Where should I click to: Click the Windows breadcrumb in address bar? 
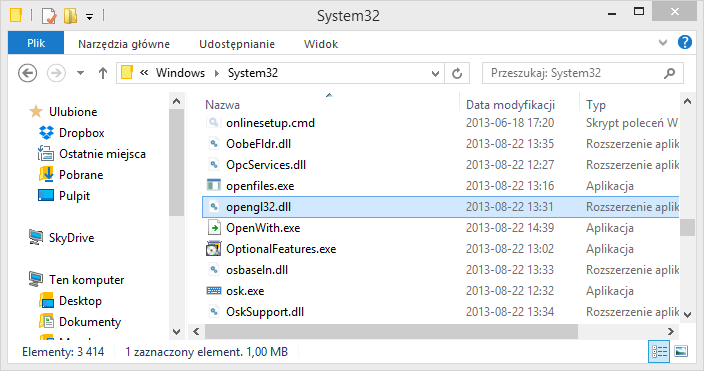click(x=180, y=73)
